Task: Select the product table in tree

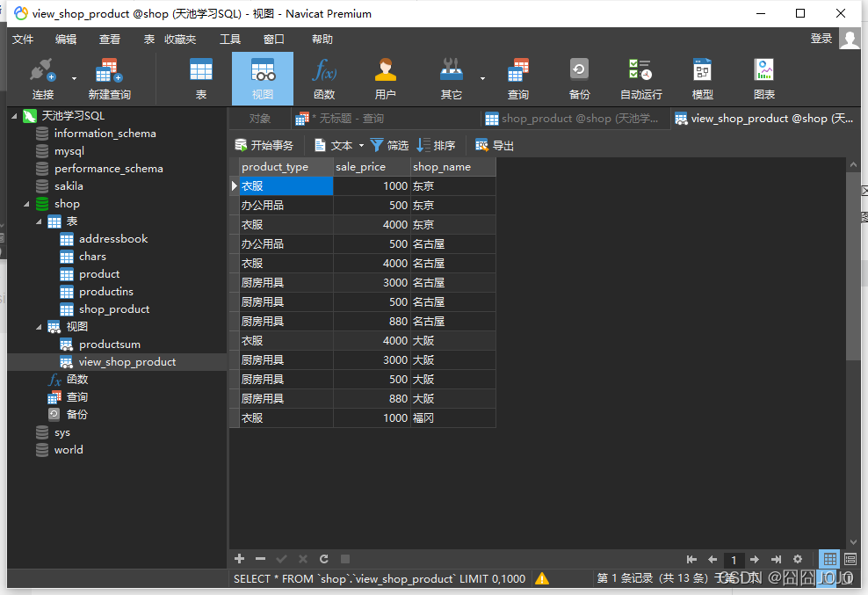Action: point(99,274)
